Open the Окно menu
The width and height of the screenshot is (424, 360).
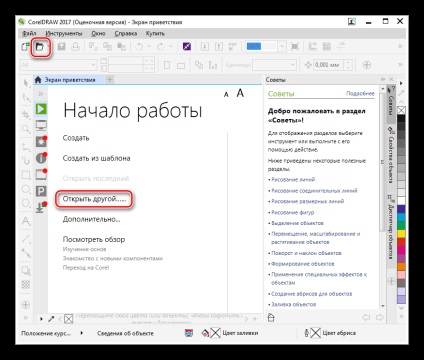click(x=99, y=33)
